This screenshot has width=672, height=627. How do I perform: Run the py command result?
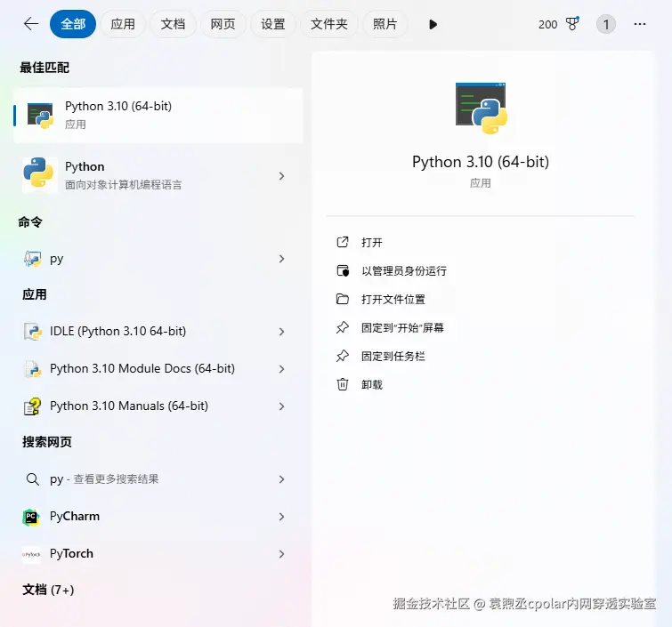click(146, 259)
